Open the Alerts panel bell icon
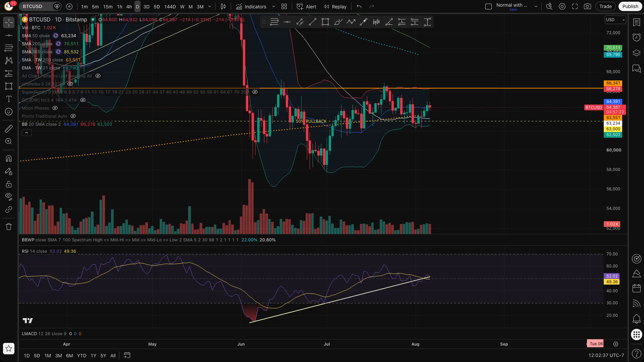The width and height of the screenshot is (644, 362). pos(636,319)
